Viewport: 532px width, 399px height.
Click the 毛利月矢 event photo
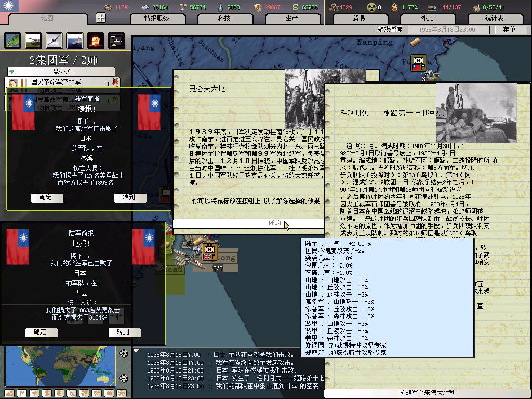coord(476,112)
